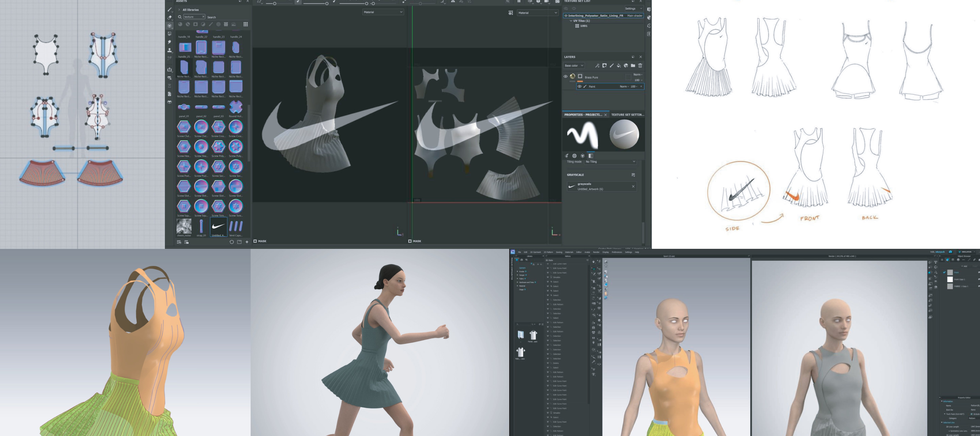Screen dimensions: 980x436
Task: Select the Clone stamp tool
Action: pos(169,50)
